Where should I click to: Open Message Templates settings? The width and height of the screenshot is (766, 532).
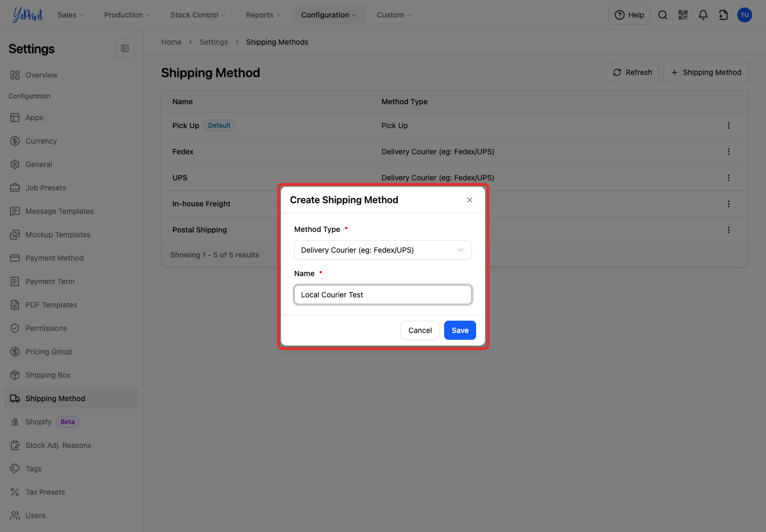click(71, 211)
